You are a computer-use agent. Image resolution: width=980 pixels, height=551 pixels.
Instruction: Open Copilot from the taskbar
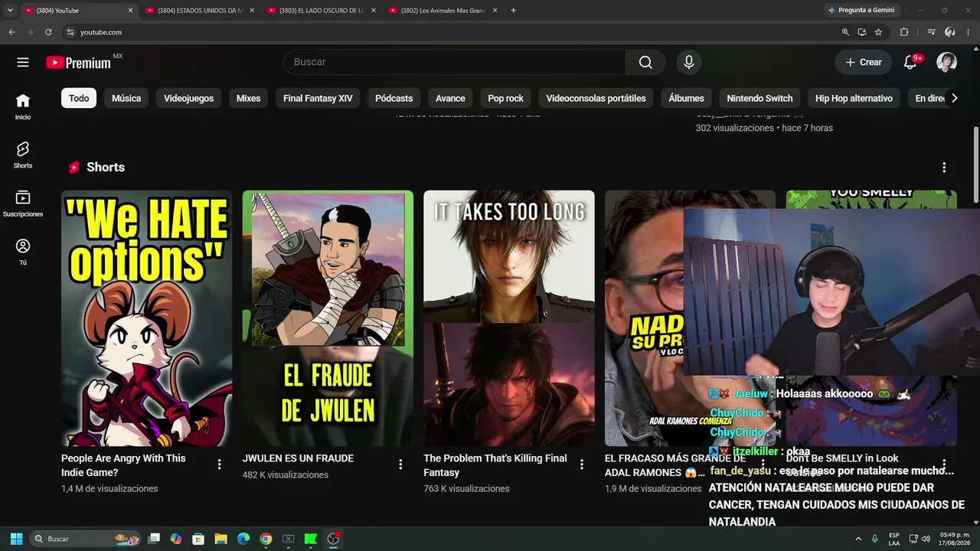tap(176, 539)
